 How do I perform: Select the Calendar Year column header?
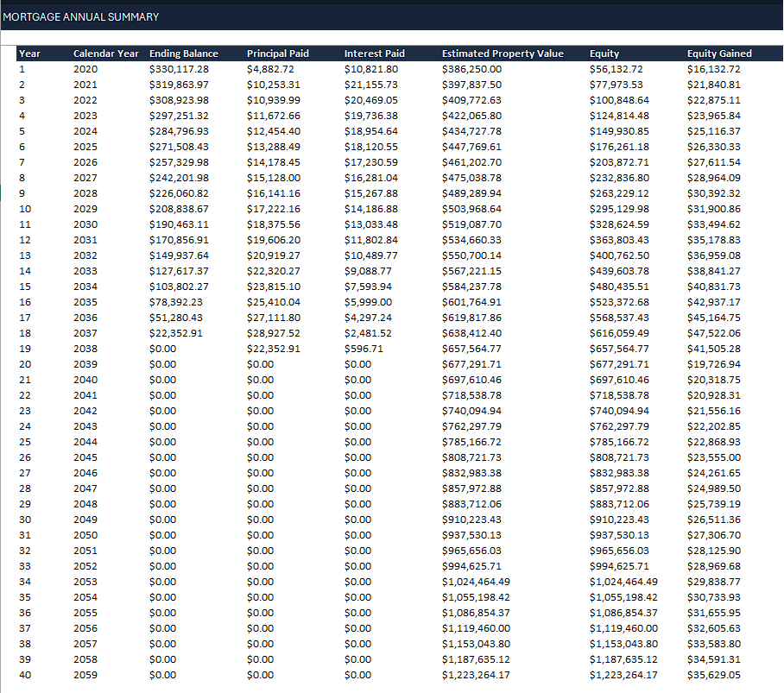(x=106, y=54)
